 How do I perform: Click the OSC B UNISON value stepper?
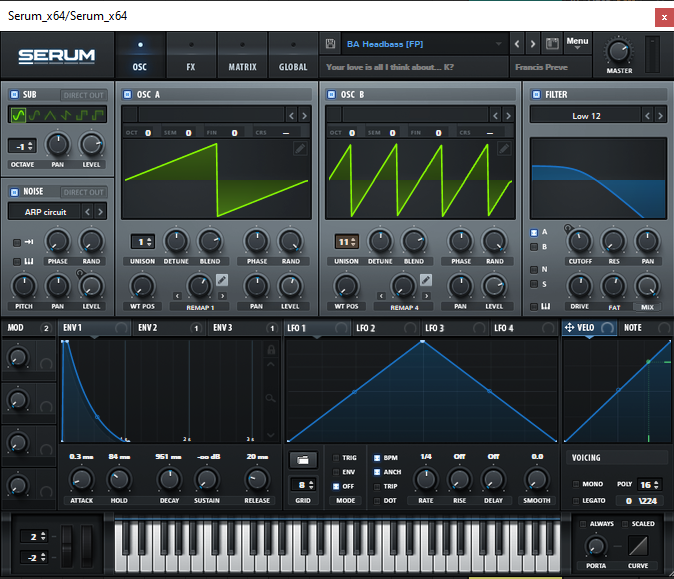click(x=346, y=242)
